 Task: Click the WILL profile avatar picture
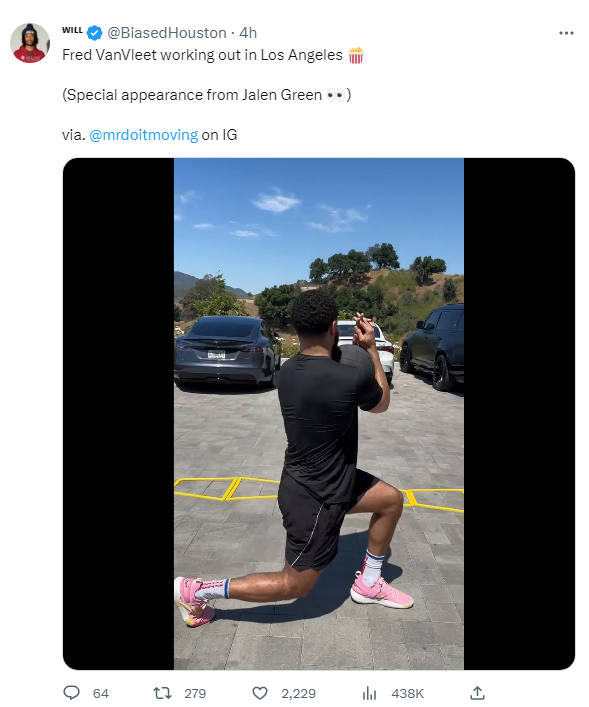30,43
